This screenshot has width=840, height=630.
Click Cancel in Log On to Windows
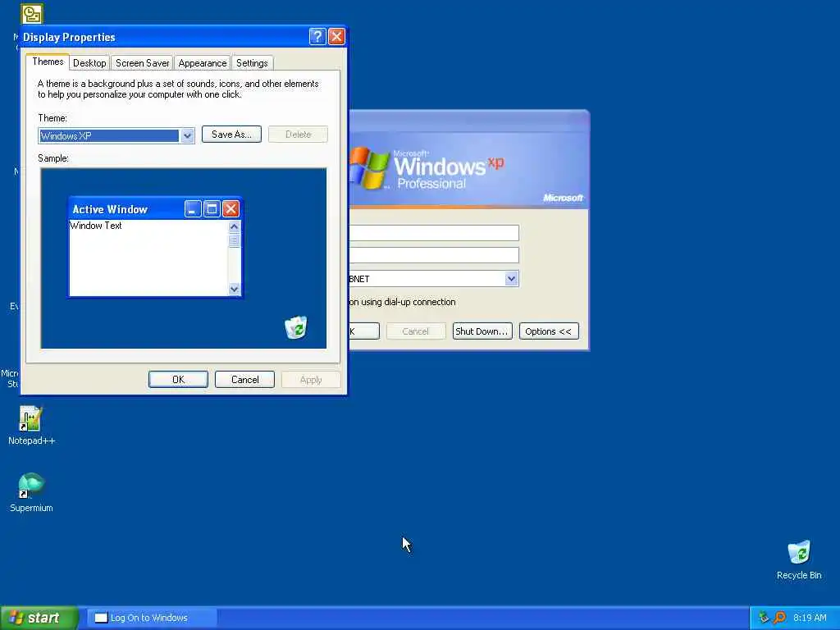415,331
